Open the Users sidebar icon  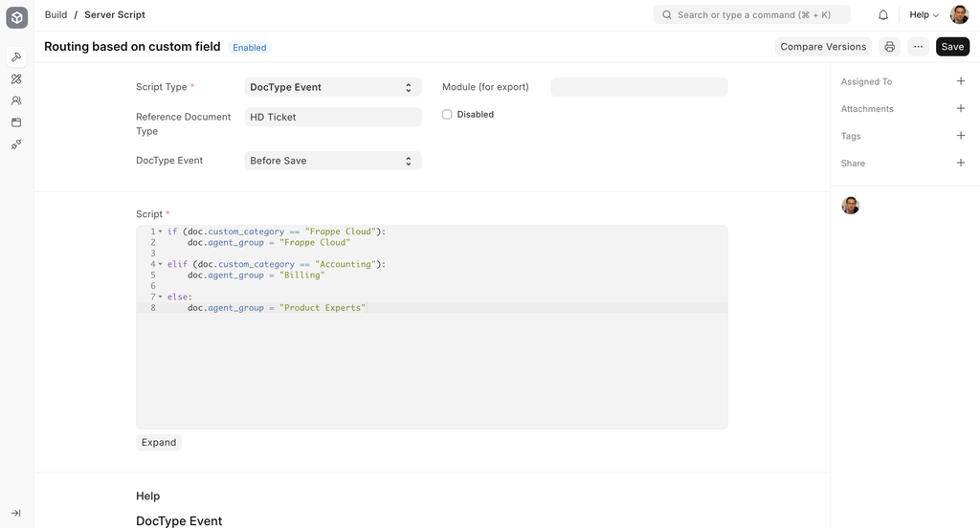(x=16, y=100)
